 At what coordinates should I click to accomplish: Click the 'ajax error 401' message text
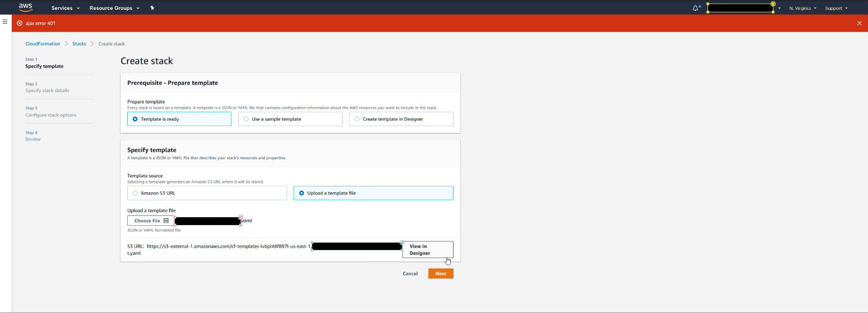[x=40, y=23]
